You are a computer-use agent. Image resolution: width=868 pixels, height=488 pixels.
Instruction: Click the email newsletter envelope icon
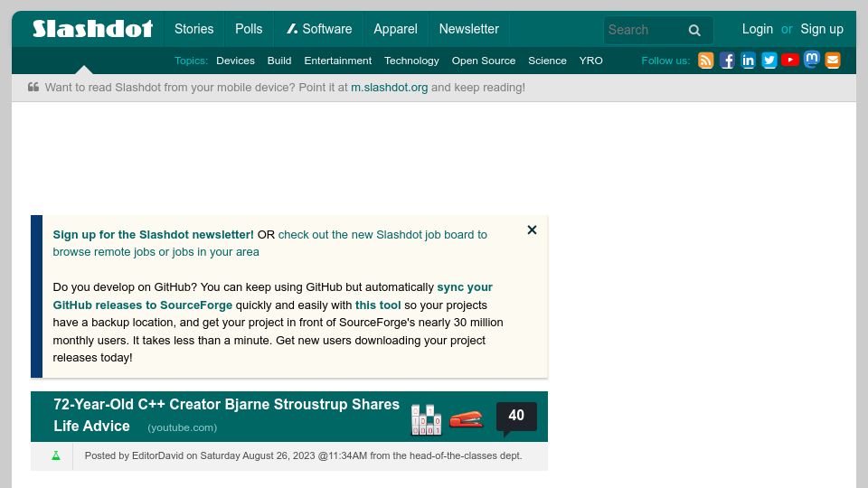coord(833,61)
